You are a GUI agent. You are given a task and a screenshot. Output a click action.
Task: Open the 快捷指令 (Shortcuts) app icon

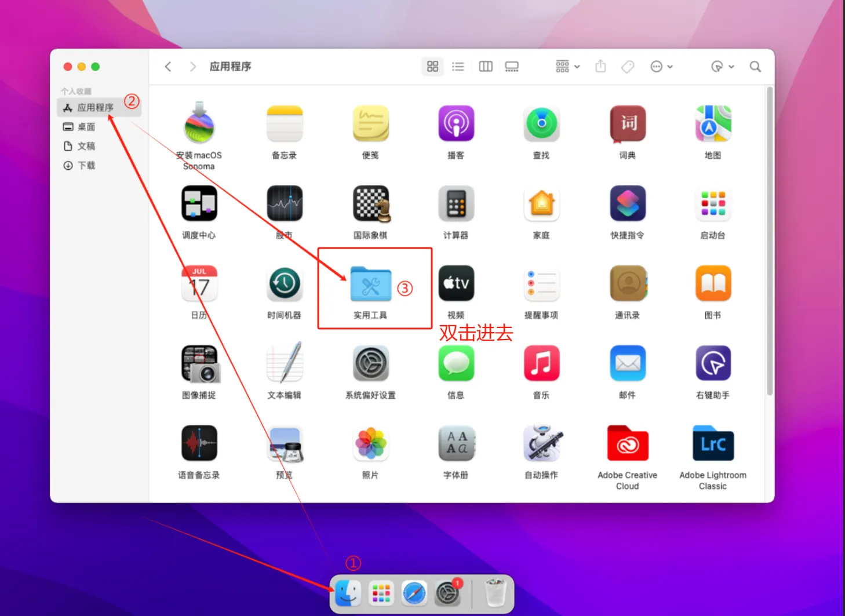click(x=627, y=204)
